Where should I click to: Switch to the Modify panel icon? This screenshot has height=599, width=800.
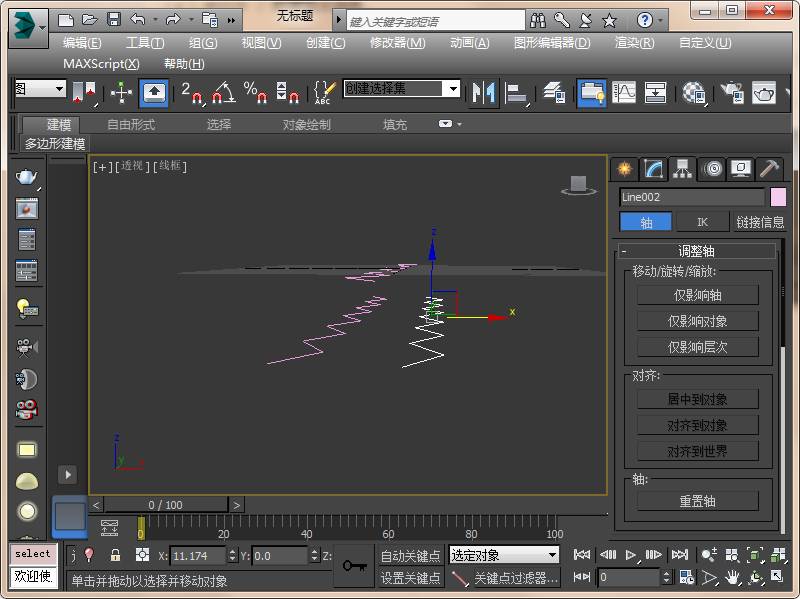coord(653,169)
